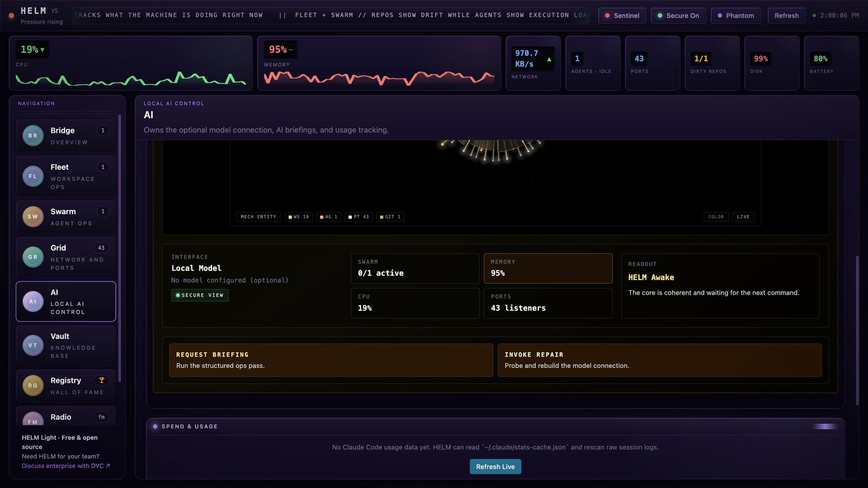Click the VT Vault avatar icon
Viewport: 868px width, 488px height.
(x=33, y=346)
